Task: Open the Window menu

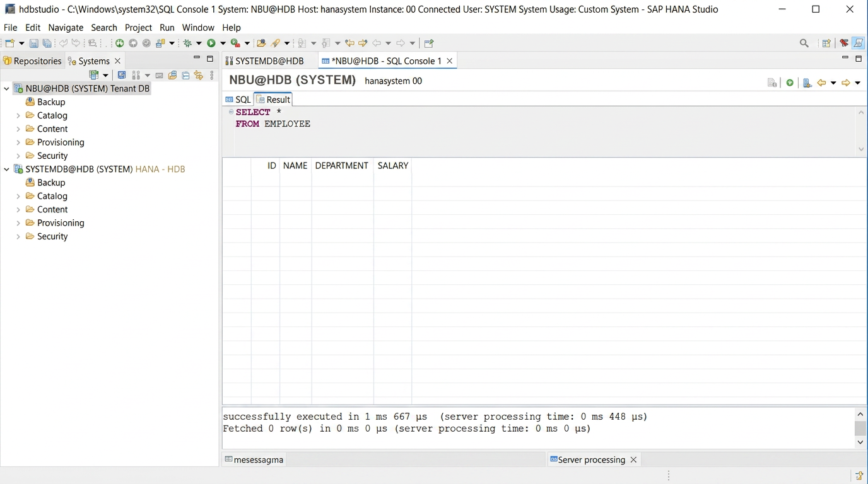Action: coord(198,28)
